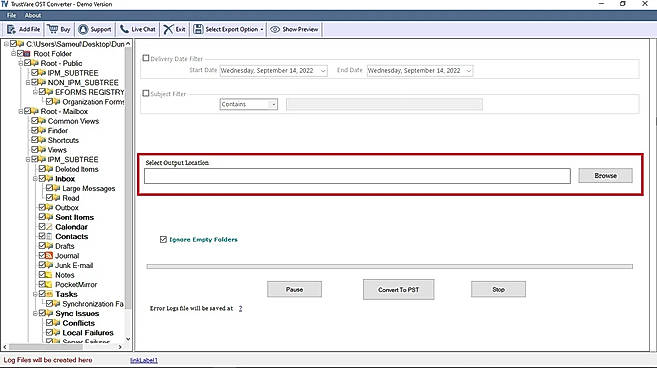Screen dimensions: 657x368
Task: Click the Pause button
Action: pos(294,289)
